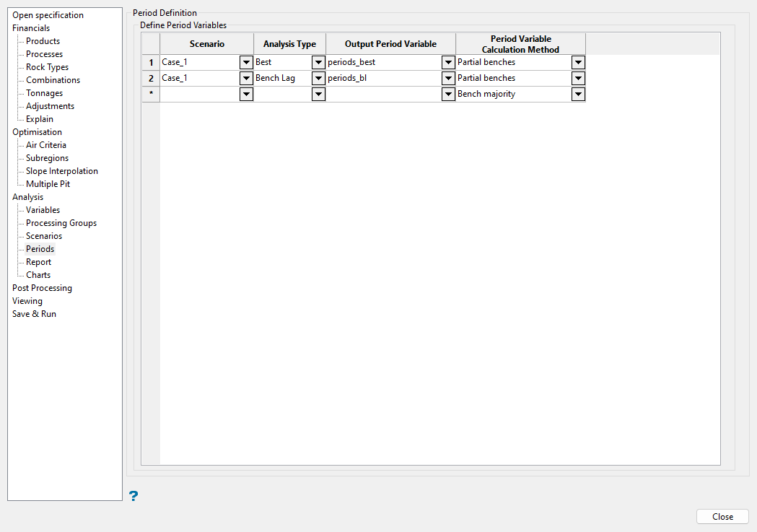The height and width of the screenshot is (532, 757).
Task: Expand Output Period Variable dropdown for periods_best
Action: click(448, 62)
